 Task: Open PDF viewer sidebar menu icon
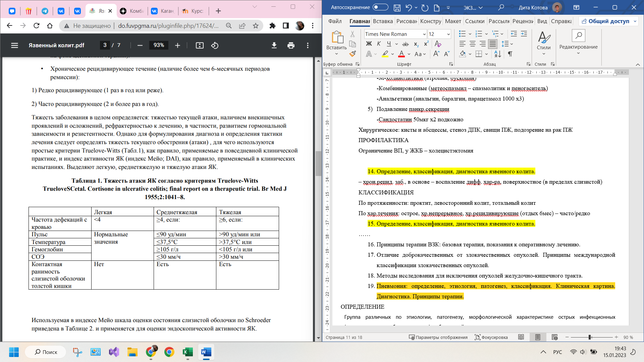click(x=14, y=45)
